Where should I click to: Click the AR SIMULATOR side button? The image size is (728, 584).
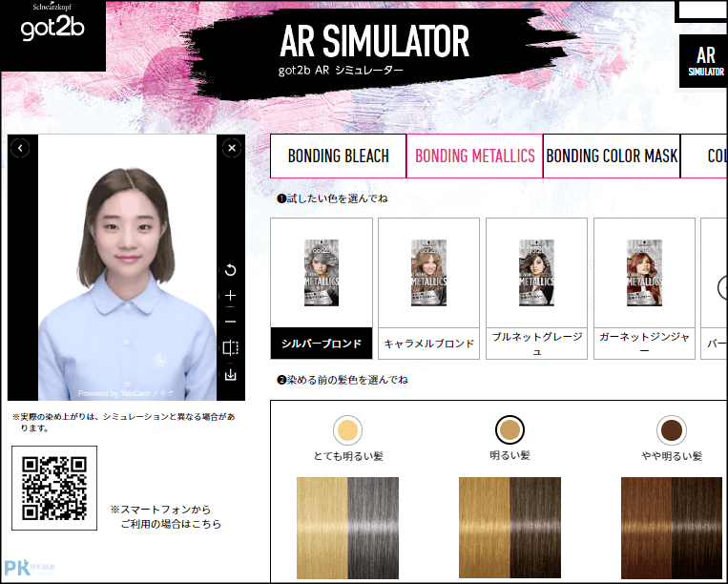tap(705, 61)
